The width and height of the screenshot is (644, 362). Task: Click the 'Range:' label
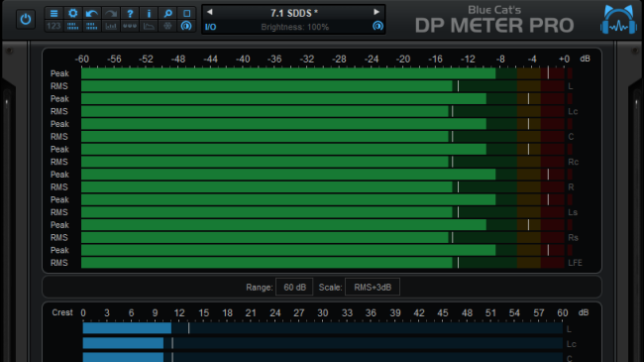coord(260,288)
